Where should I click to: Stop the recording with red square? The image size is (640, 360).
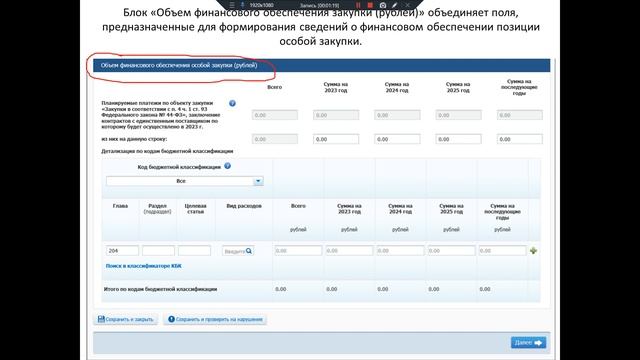tap(370, 5)
